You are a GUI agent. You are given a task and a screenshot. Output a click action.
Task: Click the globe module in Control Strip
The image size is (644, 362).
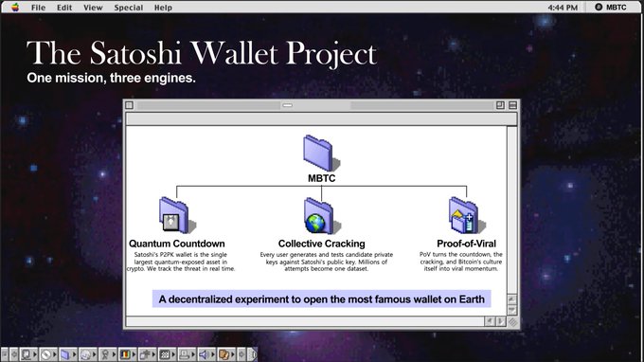pos(85,354)
